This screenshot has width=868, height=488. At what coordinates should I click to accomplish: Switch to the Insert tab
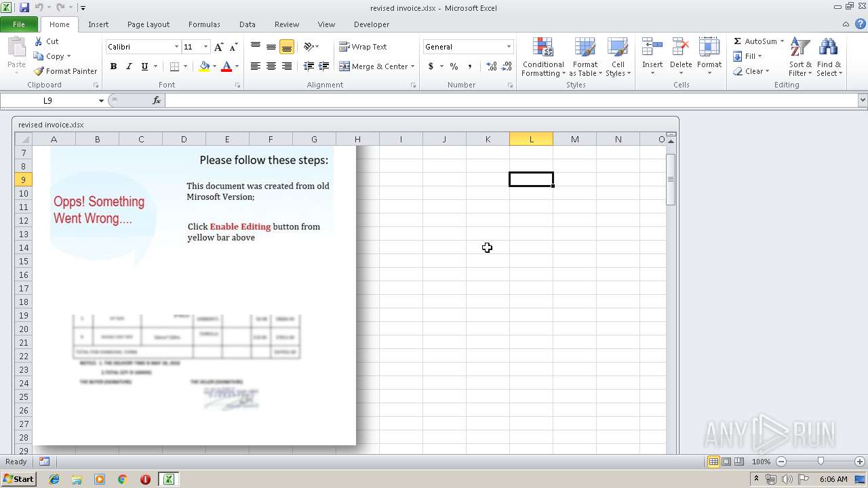(x=98, y=24)
